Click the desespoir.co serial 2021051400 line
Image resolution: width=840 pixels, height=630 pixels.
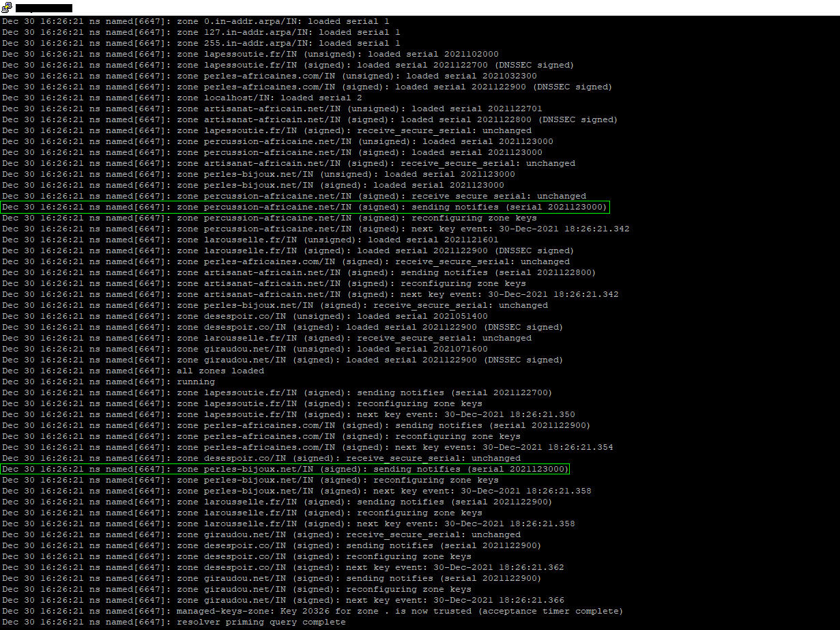[245, 316]
